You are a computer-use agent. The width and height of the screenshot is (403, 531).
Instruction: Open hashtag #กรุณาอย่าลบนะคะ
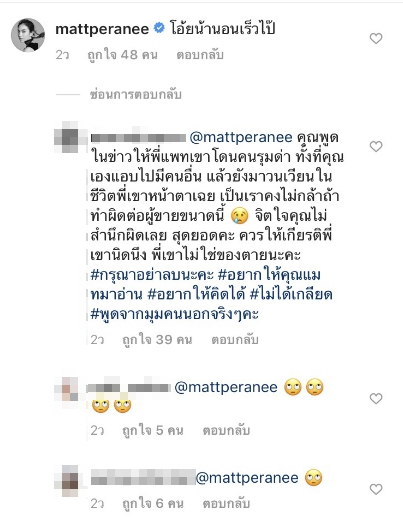tap(152, 275)
